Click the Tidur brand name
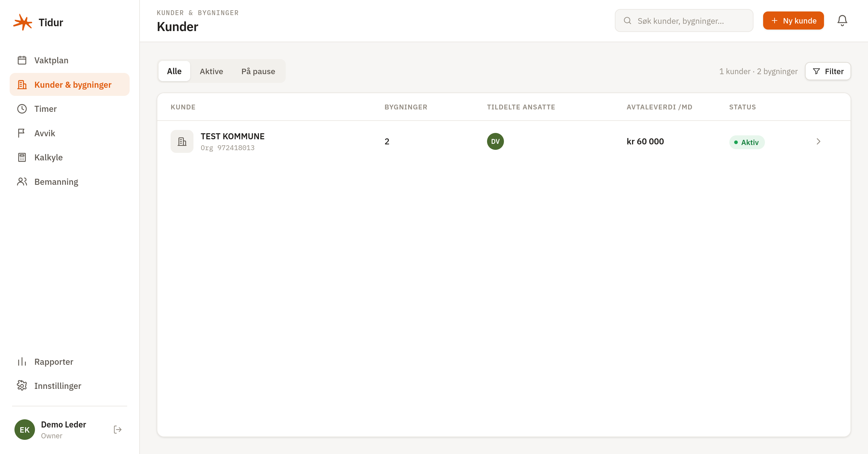868x454 pixels. tap(51, 22)
